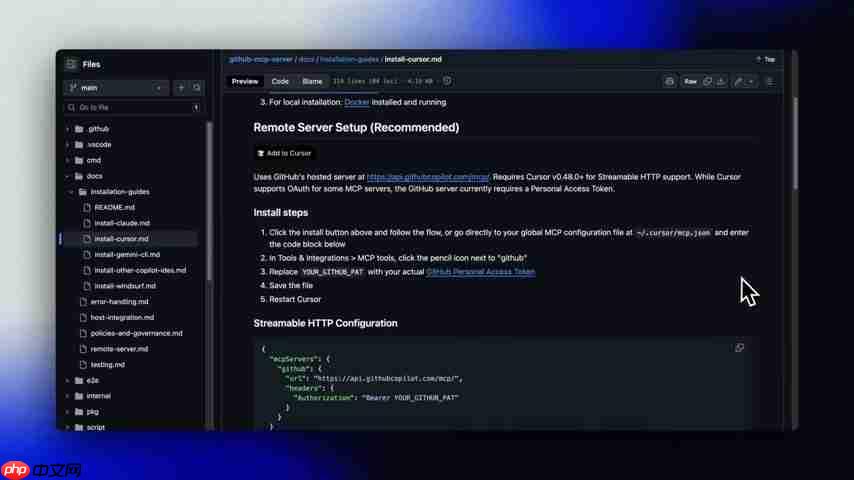
Task: Open install-other-copilot-ides.md file
Action: (x=140, y=270)
